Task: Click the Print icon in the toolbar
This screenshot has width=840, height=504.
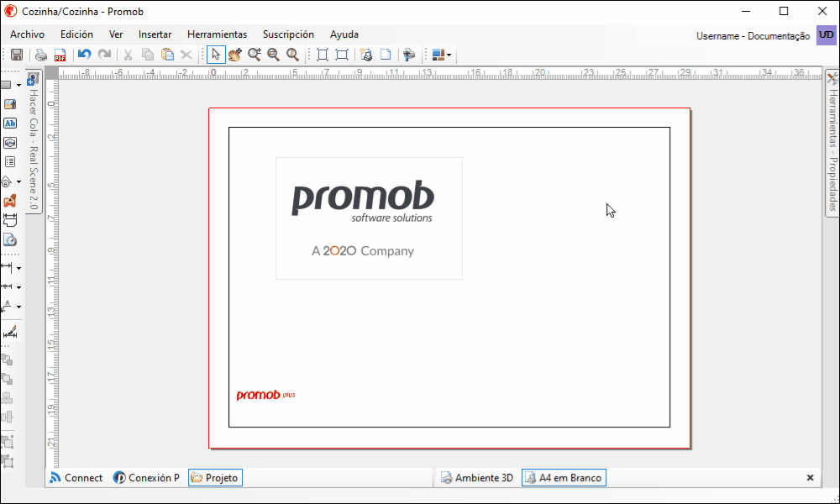Action: tap(41, 55)
